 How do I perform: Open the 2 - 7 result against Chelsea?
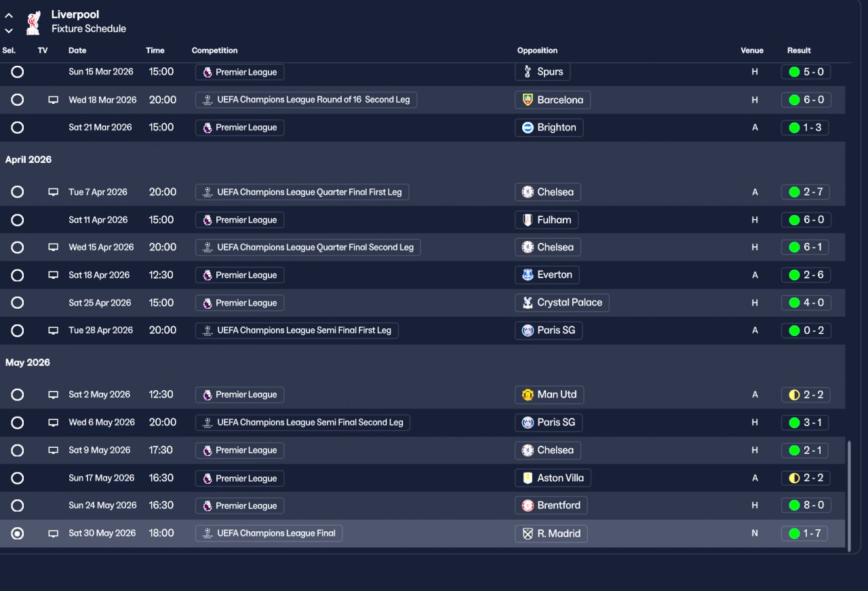pos(806,192)
